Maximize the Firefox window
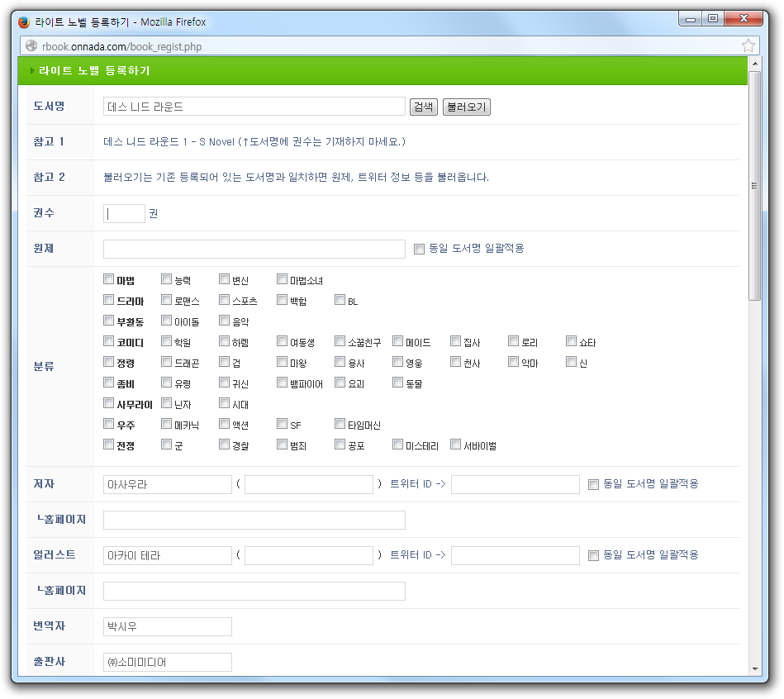This screenshot has height=699, width=784. (712, 18)
